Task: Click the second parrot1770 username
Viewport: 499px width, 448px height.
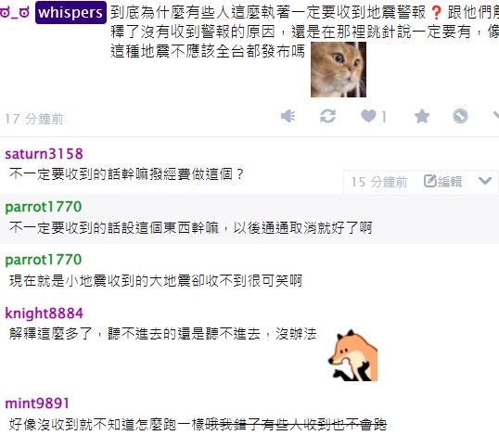Action: 44,260
